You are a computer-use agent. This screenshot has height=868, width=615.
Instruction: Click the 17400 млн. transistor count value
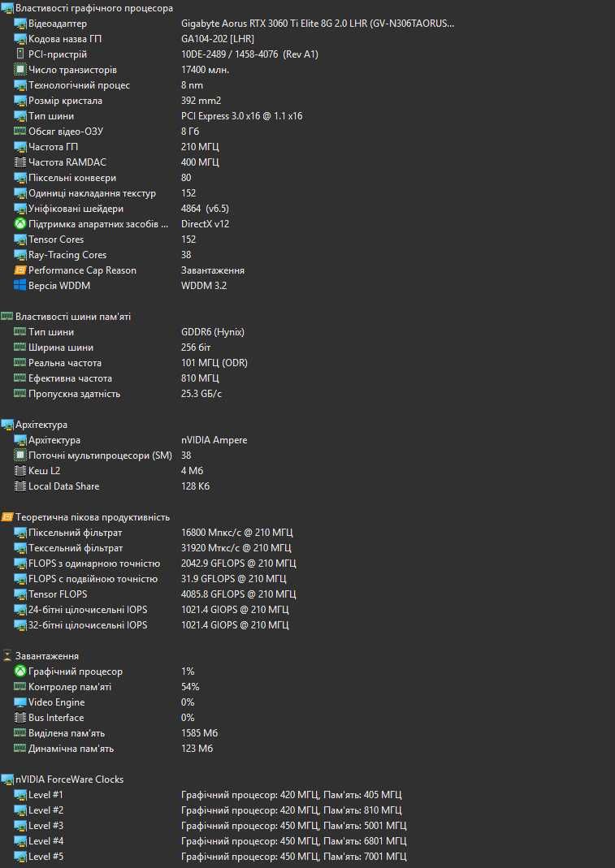(x=205, y=70)
